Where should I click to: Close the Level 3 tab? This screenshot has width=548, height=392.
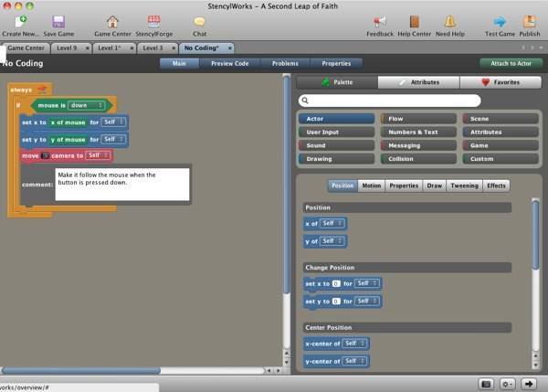[x=174, y=48]
